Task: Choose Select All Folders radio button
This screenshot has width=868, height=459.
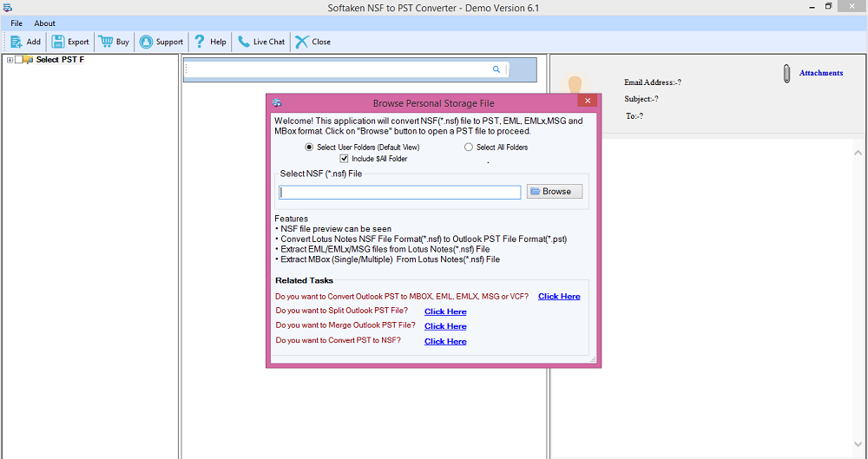Action: click(469, 148)
